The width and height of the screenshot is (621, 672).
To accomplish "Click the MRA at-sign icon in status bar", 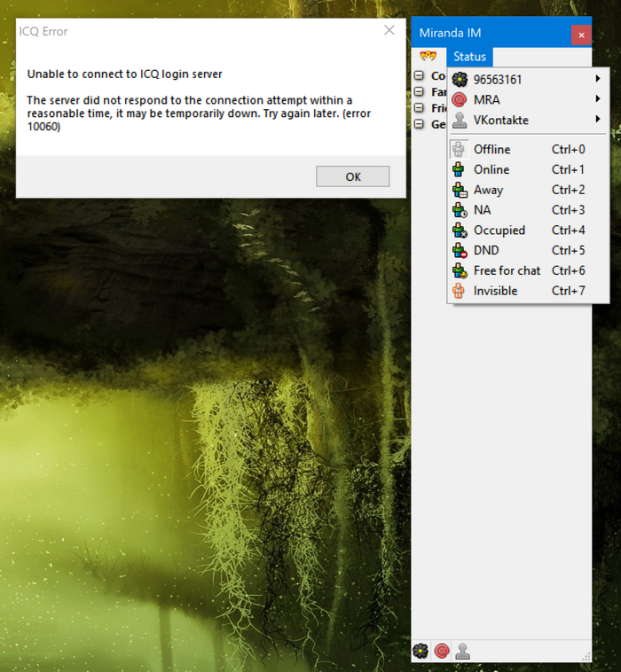I will pyautogui.click(x=442, y=651).
